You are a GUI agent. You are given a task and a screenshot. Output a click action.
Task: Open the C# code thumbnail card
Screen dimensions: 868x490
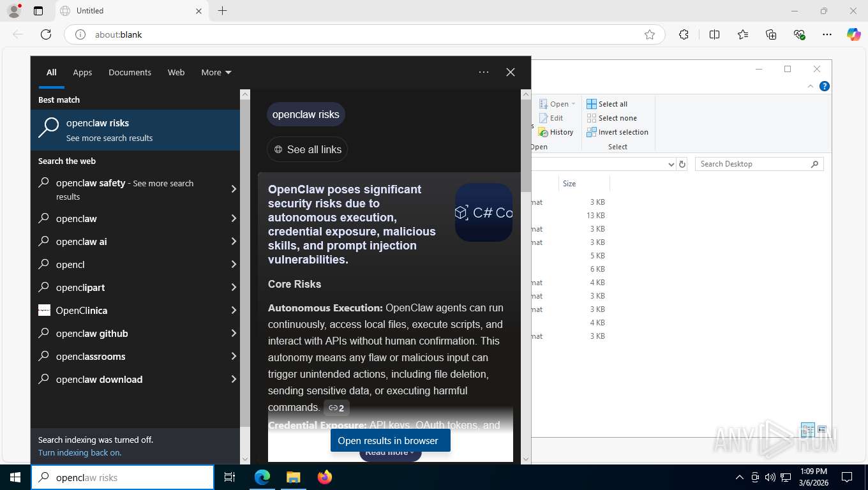pos(484,212)
